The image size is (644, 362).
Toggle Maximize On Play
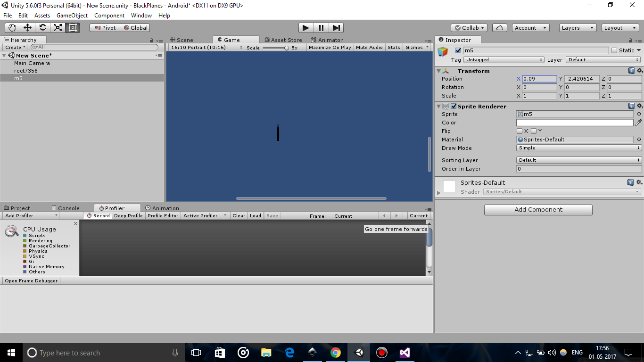[330, 47]
